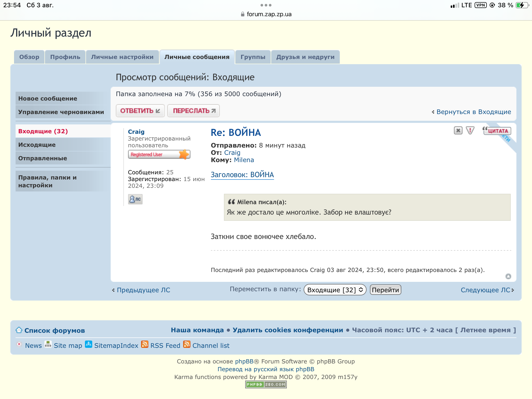The image size is (532, 399).
Task: Click the PM (ЛС) icon under Craig's profile
Action: (x=135, y=199)
